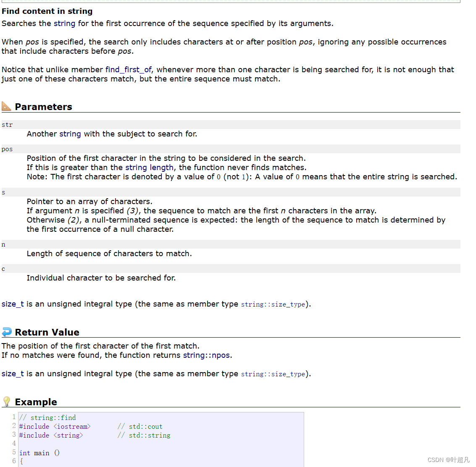Open the string::npos link

click(206, 355)
